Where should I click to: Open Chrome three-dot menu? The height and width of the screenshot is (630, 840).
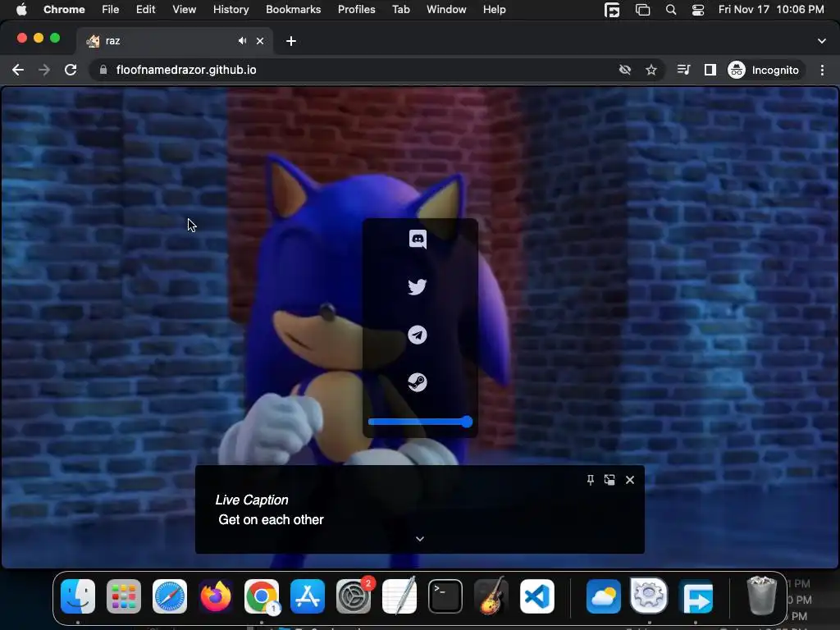pyautogui.click(x=822, y=71)
